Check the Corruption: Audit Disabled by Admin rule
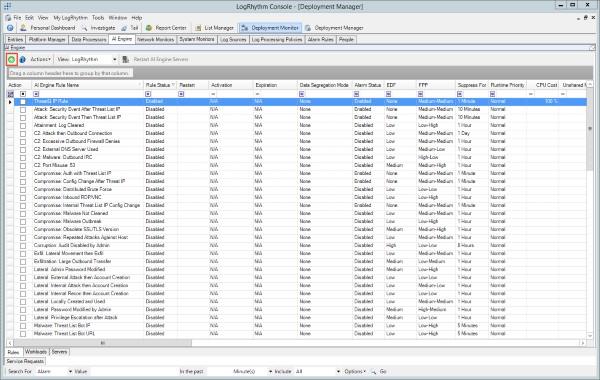 tap(23, 246)
